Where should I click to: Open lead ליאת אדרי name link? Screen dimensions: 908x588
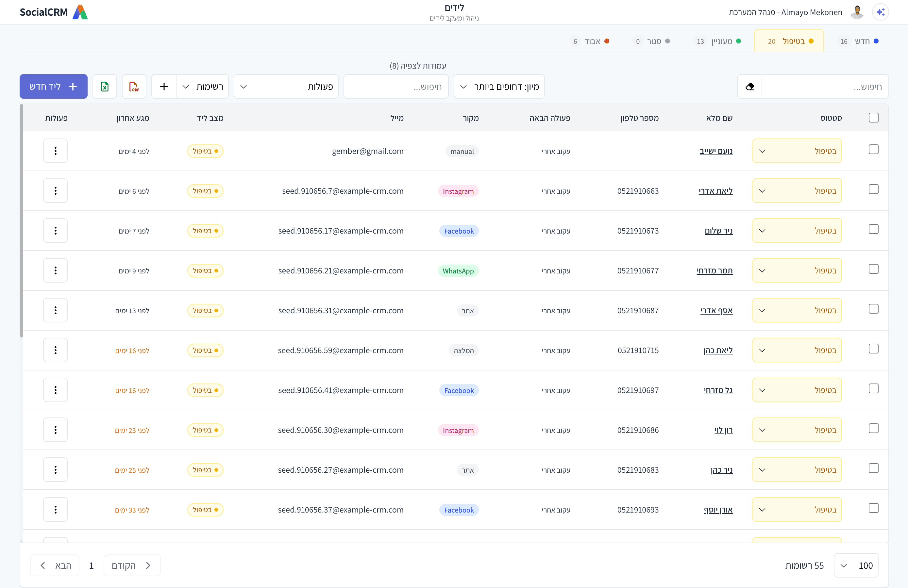coord(716,191)
